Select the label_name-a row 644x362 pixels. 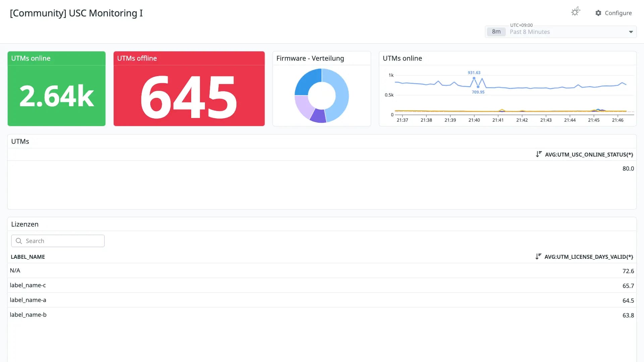click(x=322, y=300)
